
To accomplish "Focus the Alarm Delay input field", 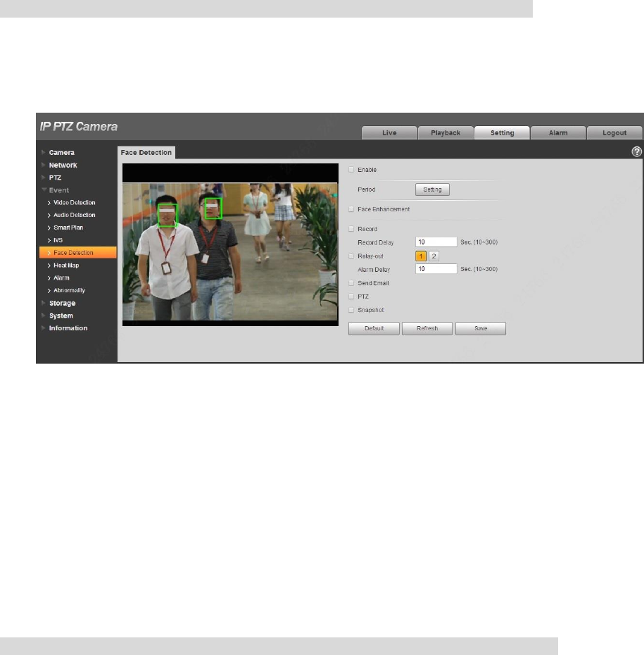I will tap(436, 269).
